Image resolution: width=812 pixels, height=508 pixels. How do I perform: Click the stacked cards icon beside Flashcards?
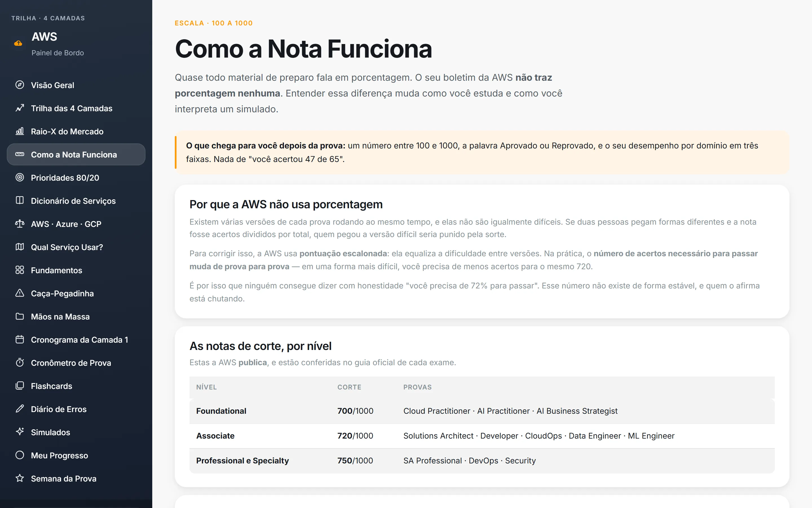click(20, 386)
